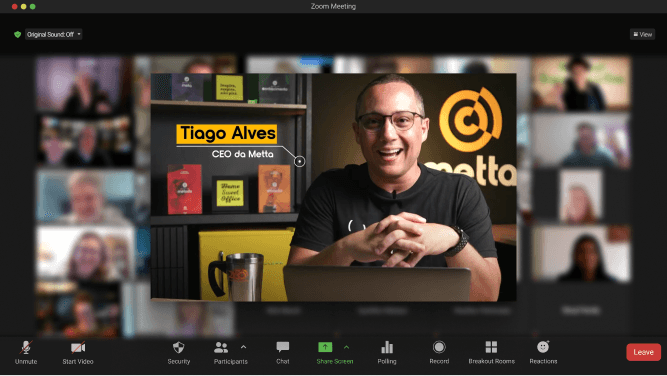Expand the Participants caret options

243,347
